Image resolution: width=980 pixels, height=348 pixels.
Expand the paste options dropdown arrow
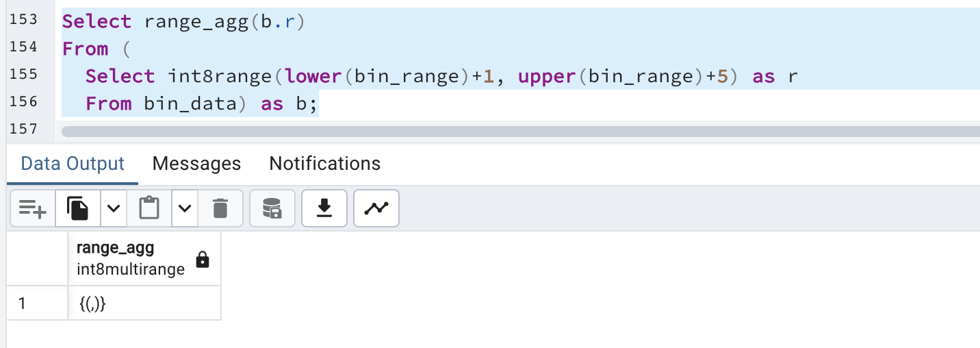click(185, 208)
